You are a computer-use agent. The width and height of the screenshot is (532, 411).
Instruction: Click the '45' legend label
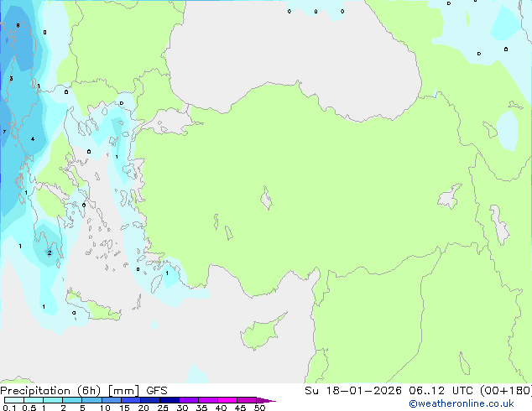pos(240,408)
